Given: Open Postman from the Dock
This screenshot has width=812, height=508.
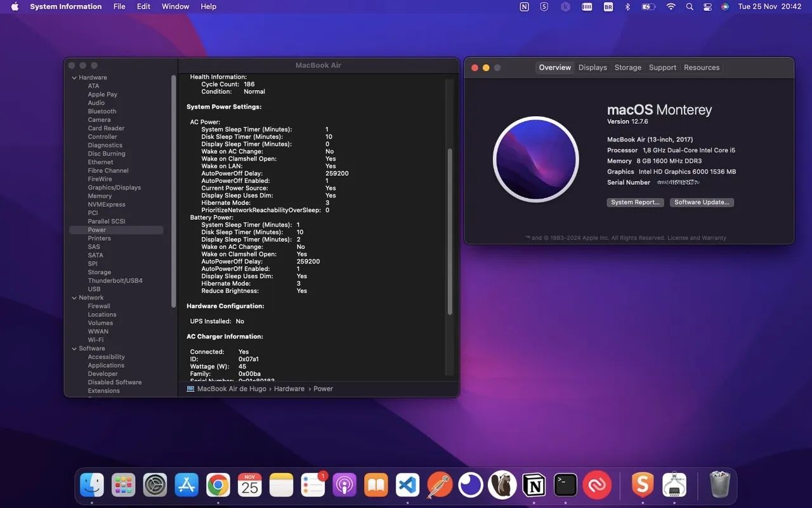Looking at the screenshot, I should coord(439,485).
